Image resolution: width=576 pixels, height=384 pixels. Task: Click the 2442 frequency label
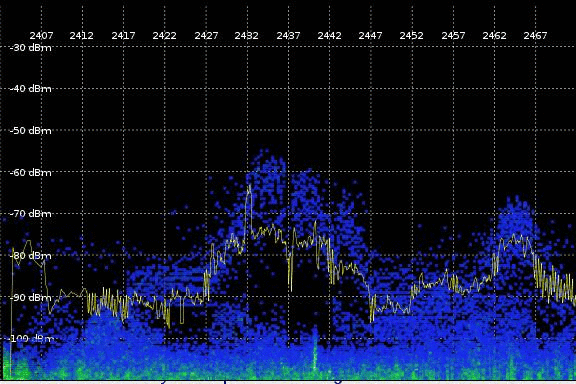tap(330, 36)
